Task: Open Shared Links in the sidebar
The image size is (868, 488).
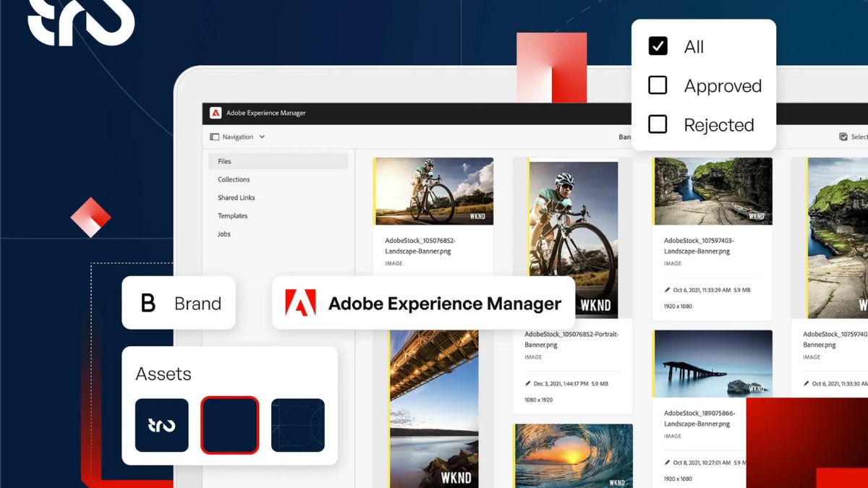Action: click(237, 197)
